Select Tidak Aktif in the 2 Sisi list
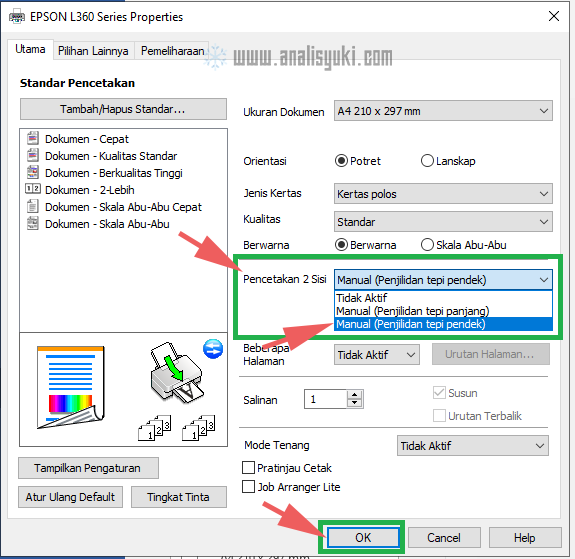This screenshot has width=575, height=559. tap(443, 297)
